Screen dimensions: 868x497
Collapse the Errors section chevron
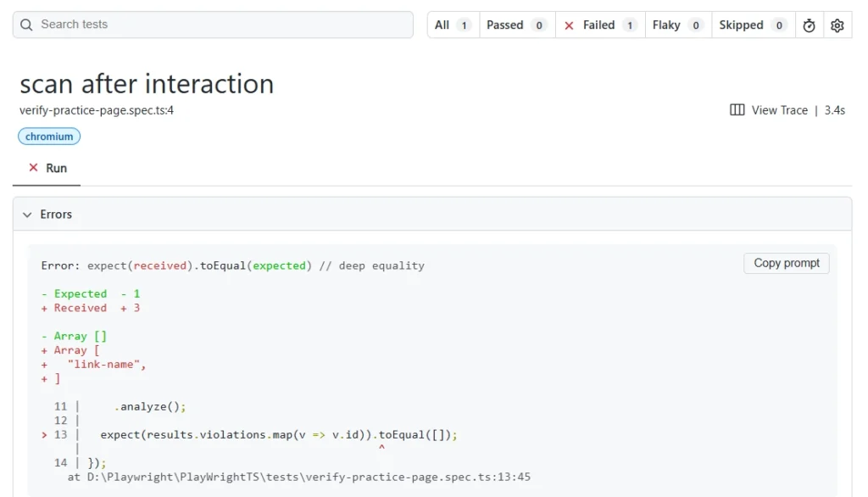(27, 215)
